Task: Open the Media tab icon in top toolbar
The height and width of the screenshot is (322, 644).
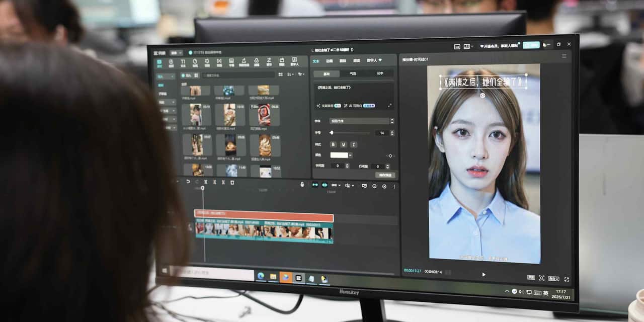Action: (x=159, y=62)
